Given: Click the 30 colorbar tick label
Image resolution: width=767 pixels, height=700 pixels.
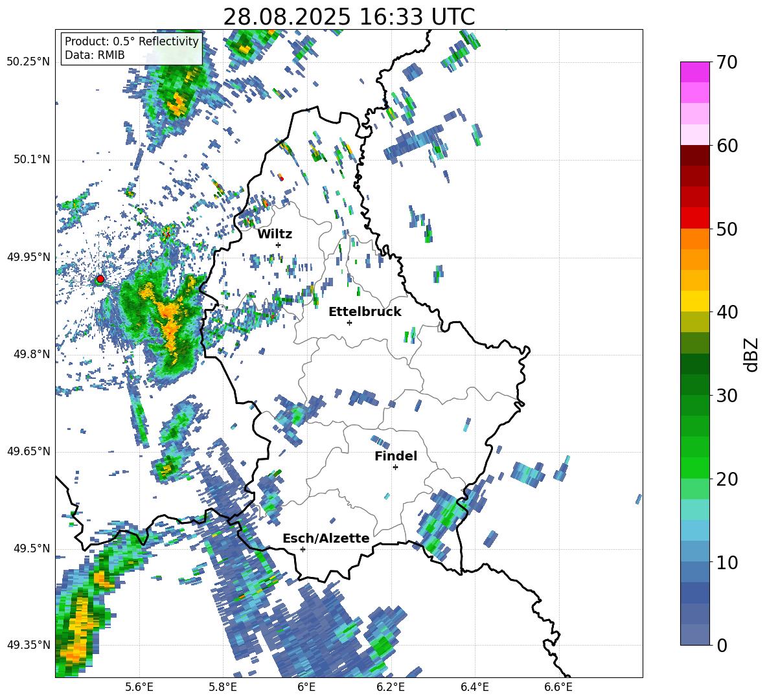Looking at the screenshot, I should click(727, 396).
